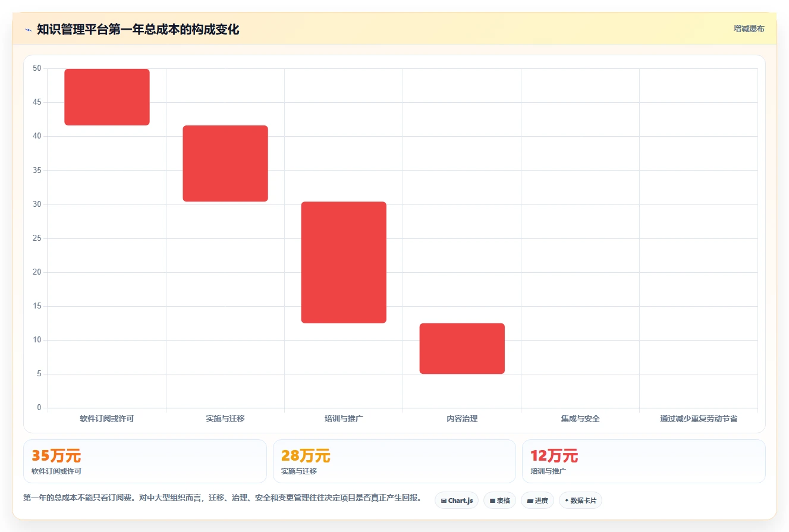
Task: Click x-axis label 内容治理
Action: click(x=462, y=418)
